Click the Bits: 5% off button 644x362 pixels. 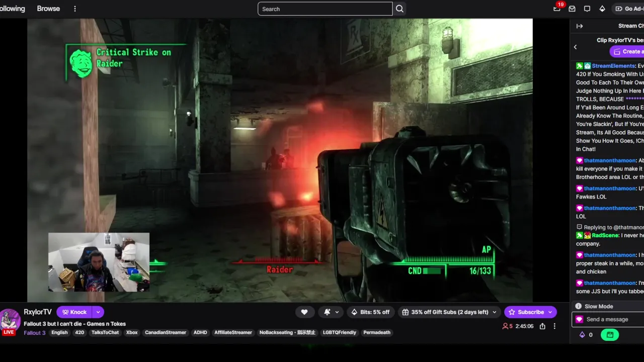click(x=370, y=312)
